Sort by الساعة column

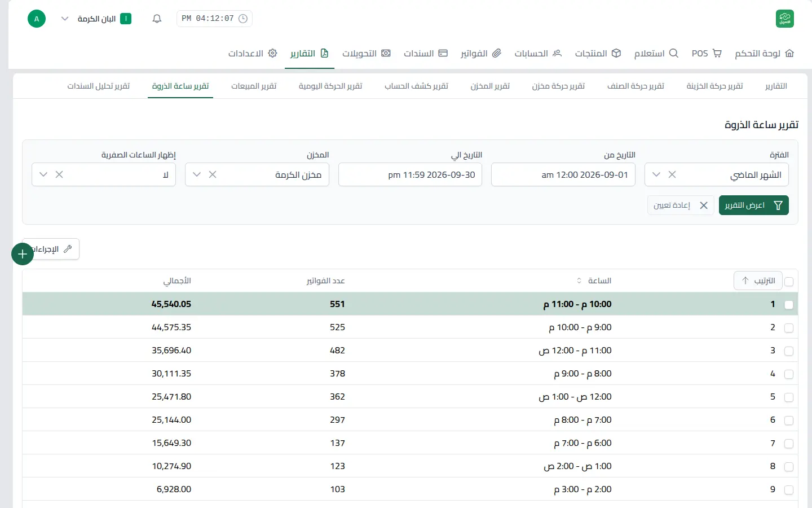(x=599, y=281)
